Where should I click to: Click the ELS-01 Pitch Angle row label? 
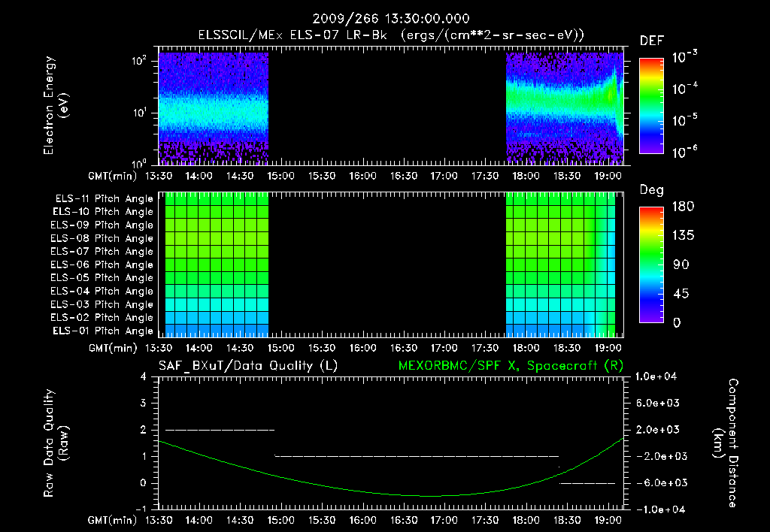[103, 331]
